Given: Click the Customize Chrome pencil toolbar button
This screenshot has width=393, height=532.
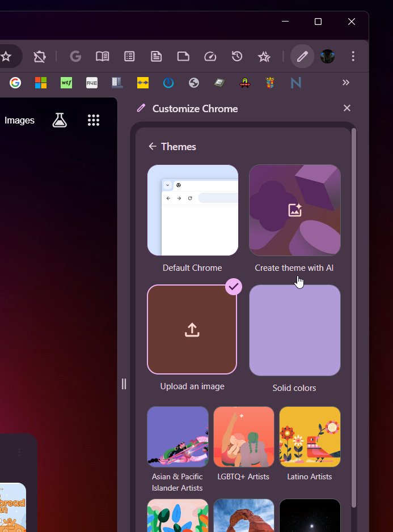Looking at the screenshot, I should (x=302, y=57).
